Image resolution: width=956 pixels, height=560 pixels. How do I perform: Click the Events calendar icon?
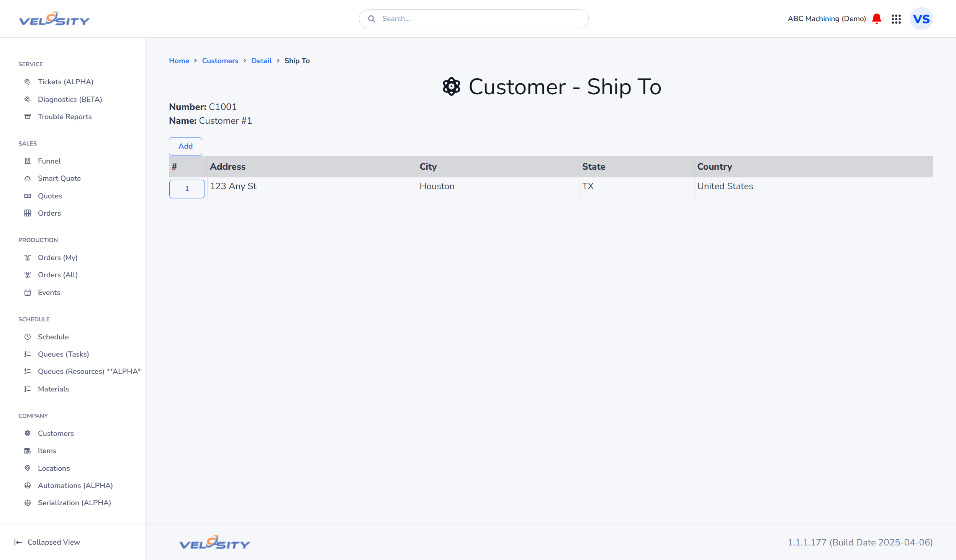(x=28, y=292)
